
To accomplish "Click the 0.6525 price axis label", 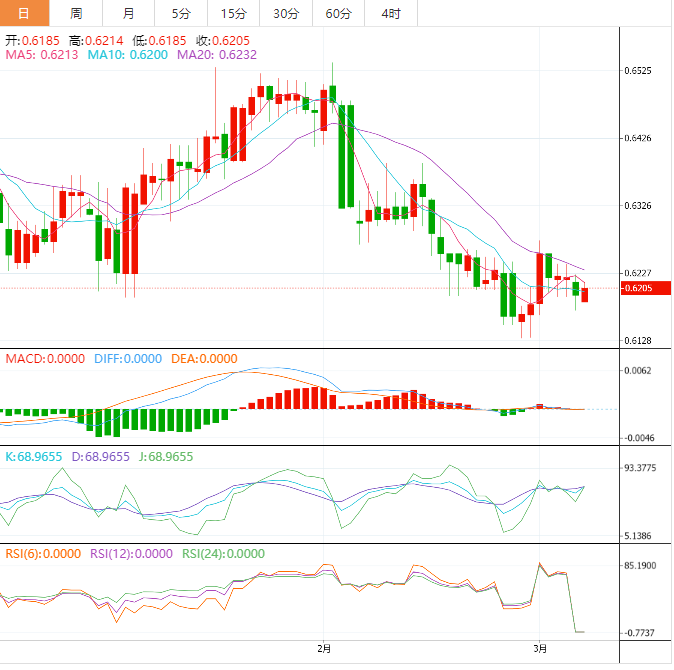I will [x=638, y=70].
